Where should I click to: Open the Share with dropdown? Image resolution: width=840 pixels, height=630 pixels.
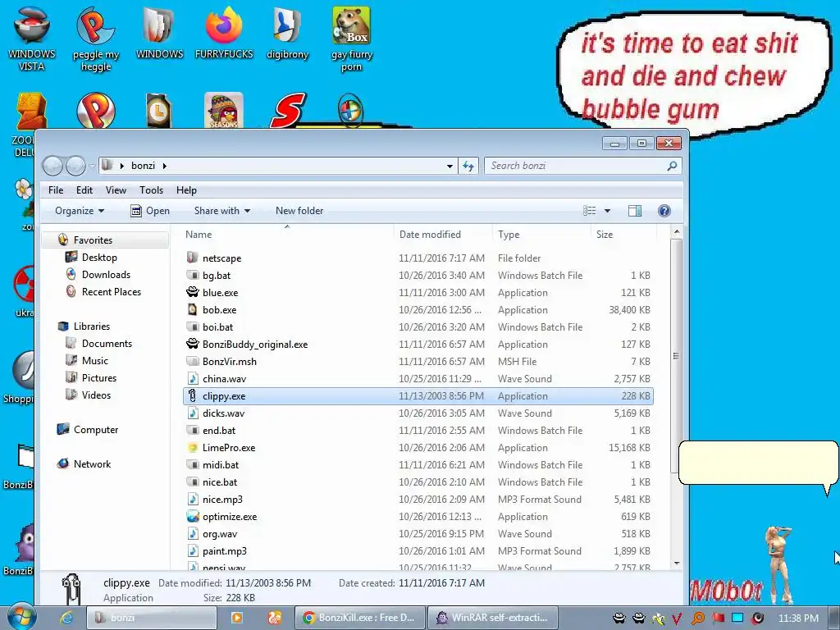pos(221,211)
